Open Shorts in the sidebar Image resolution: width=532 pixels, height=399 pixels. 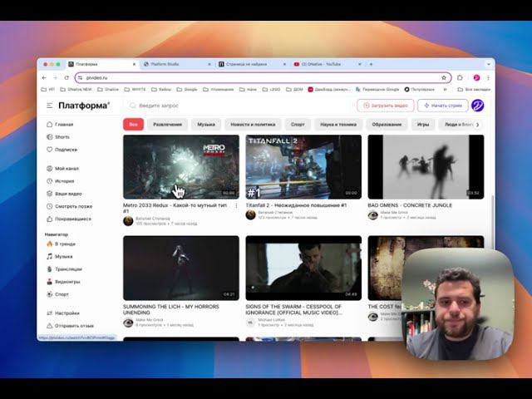pyautogui.click(x=58, y=137)
